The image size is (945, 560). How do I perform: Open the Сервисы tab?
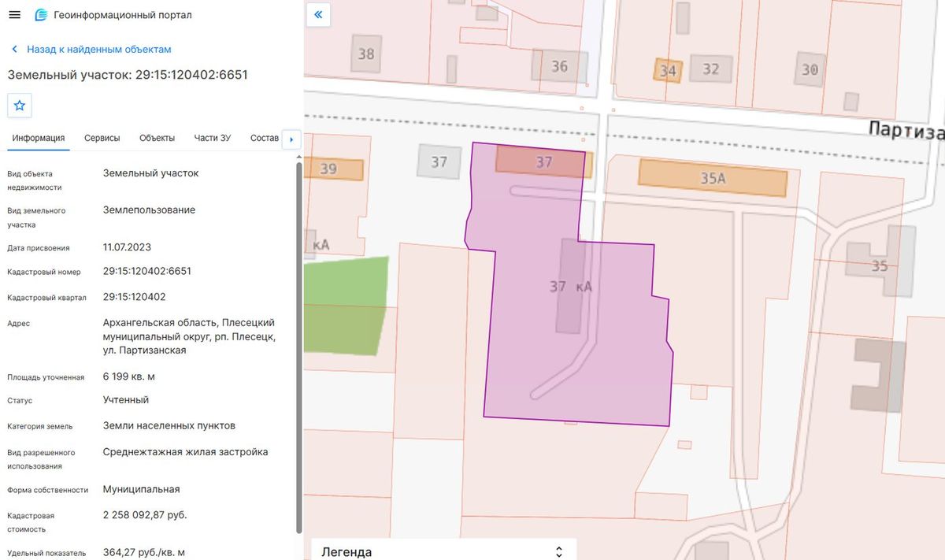pyautogui.click(x=102, y=138)
